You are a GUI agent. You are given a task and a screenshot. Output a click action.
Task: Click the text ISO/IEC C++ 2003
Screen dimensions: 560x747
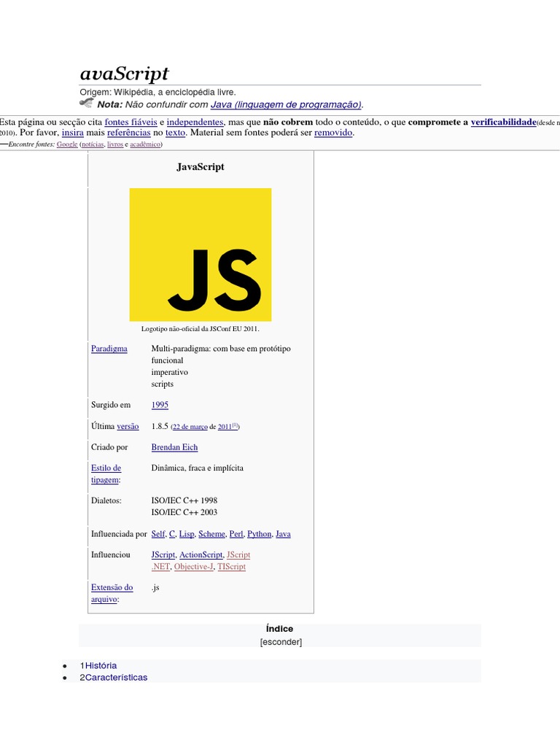(184, 513)
